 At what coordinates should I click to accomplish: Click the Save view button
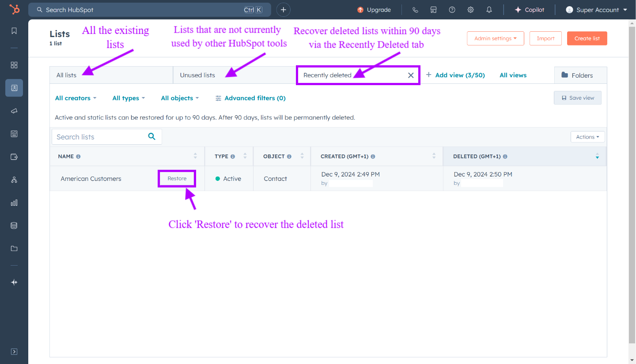(578, 98)
